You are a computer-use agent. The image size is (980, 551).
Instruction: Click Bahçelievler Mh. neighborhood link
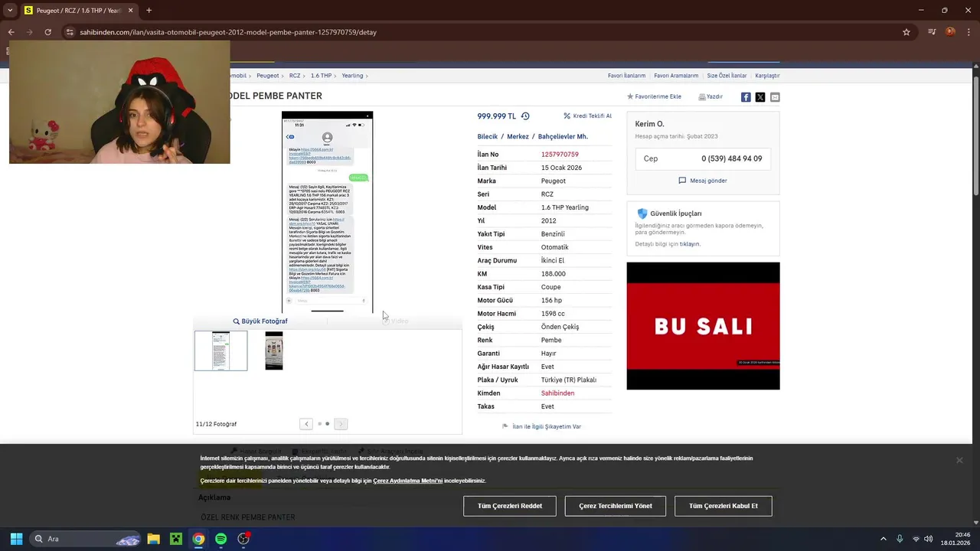coord(563,137)
